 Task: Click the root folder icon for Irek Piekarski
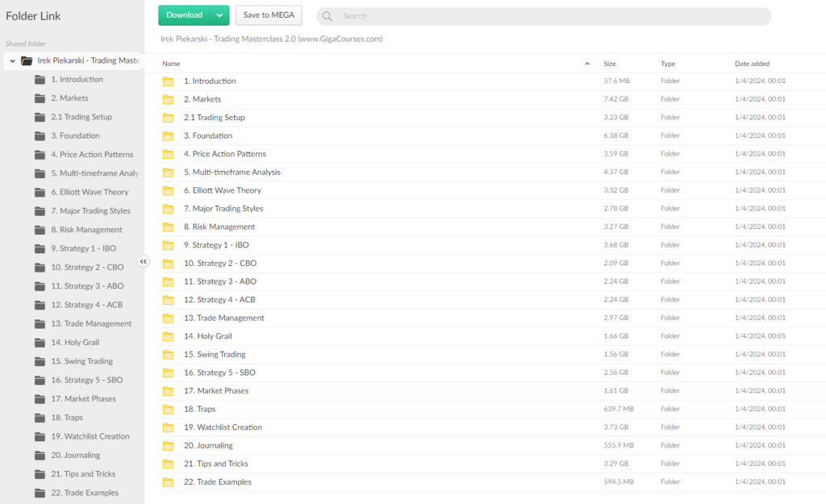point(27,60)
